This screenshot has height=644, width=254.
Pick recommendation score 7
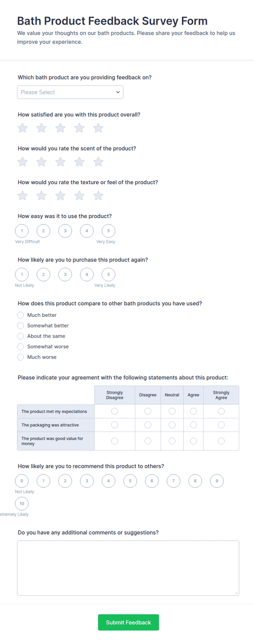pyautogui.click(x=173, y=481)
